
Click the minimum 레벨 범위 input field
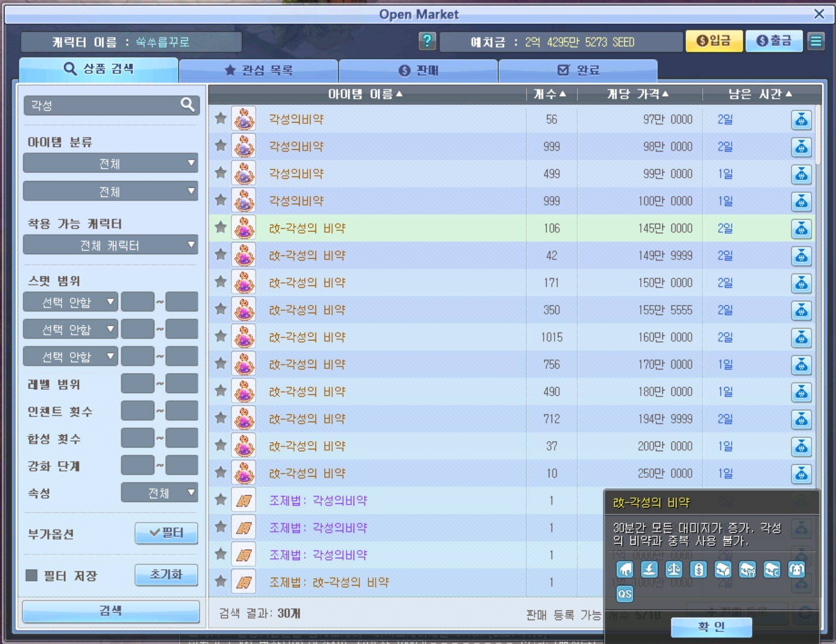click(137, 384)
